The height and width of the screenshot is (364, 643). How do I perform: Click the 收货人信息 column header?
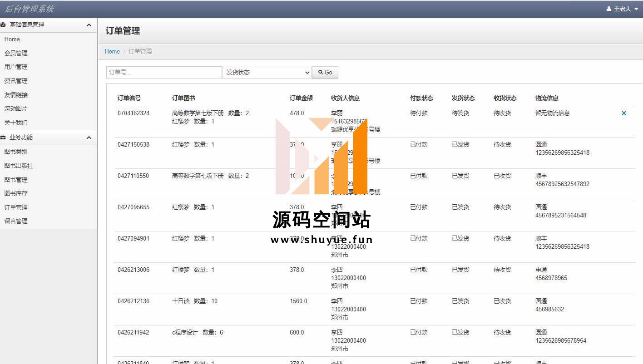tap(345, 98)
